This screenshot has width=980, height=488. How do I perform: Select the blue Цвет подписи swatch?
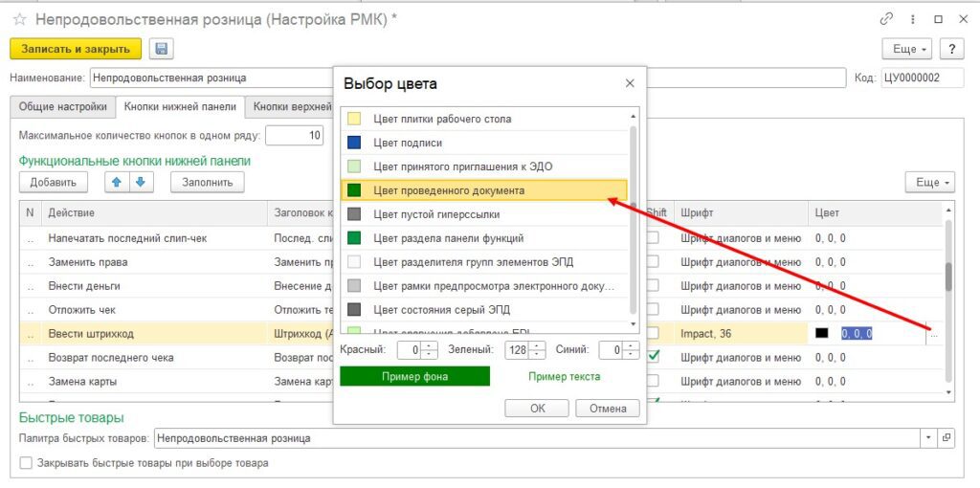pos(354,143)
